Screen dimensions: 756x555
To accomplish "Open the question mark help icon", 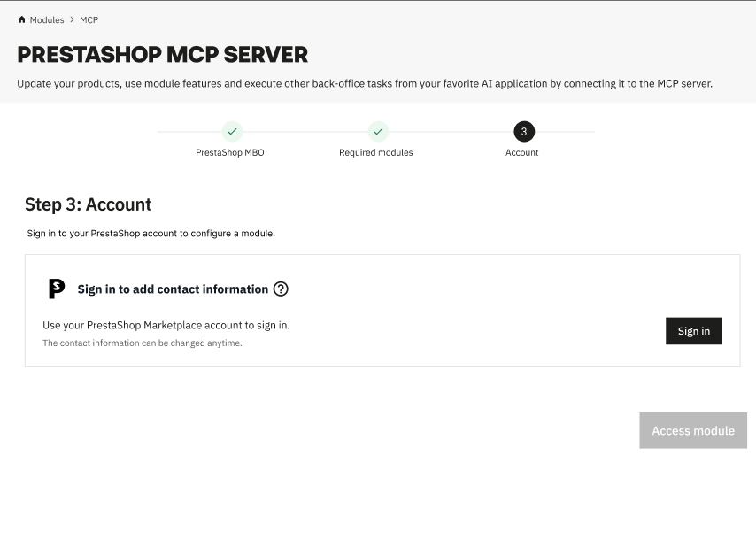I will click(x=281, y=289).
